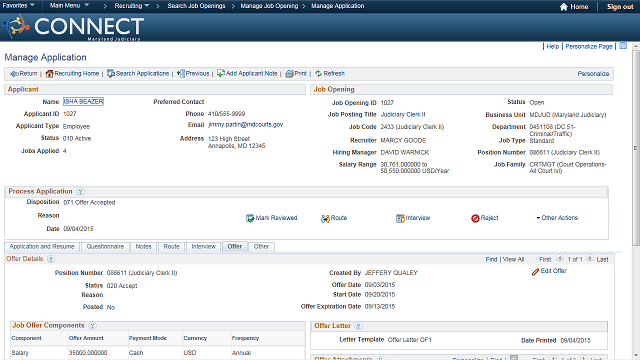Open the Favorites dropdown menu

(18, 6)
